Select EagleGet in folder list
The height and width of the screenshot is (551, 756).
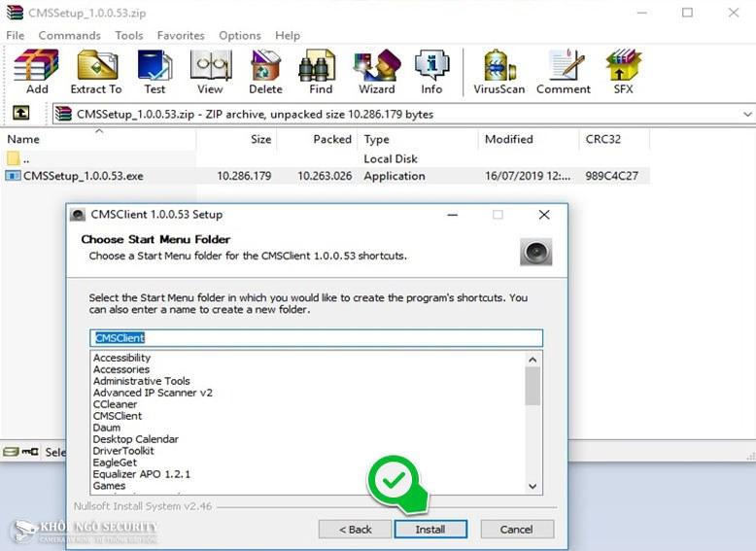115,463
